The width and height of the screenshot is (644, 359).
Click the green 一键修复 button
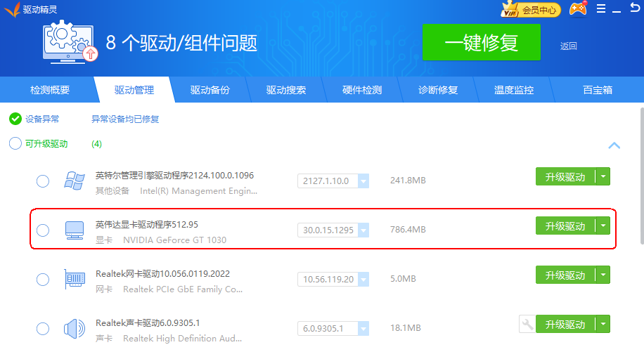[482, 42]
